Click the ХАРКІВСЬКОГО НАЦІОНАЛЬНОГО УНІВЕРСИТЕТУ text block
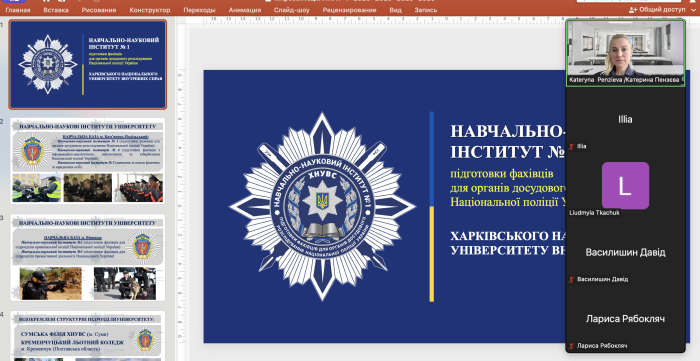 click(508, 243)
